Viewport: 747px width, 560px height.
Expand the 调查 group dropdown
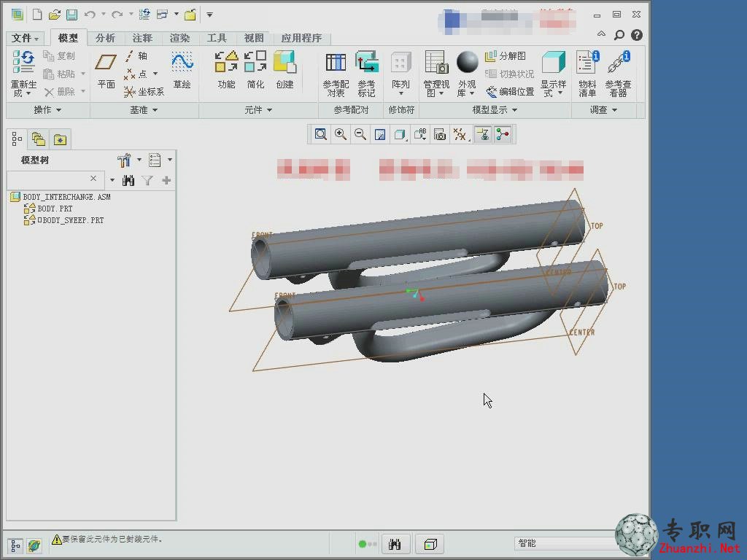coord(603,110)
